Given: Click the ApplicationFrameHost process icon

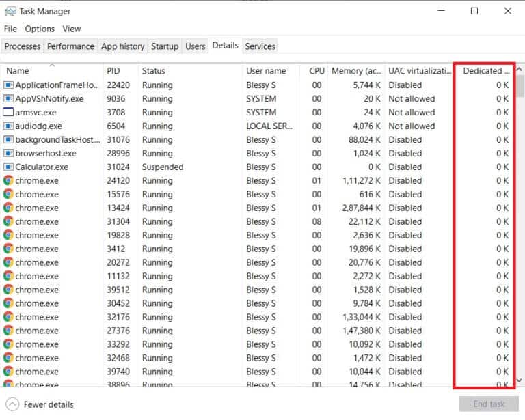Looking at the screenshot, I should 8,85.
